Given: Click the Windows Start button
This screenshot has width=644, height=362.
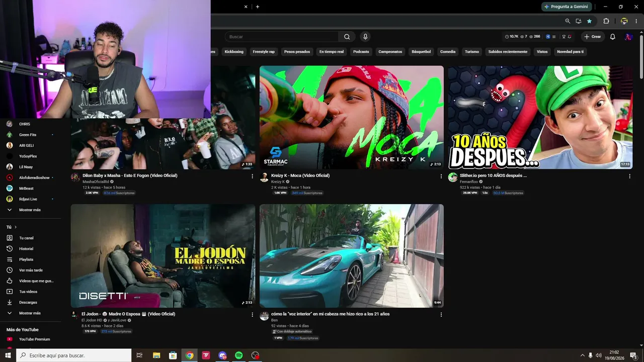Looking at the screenshot, I should click(x=8, y=355).
